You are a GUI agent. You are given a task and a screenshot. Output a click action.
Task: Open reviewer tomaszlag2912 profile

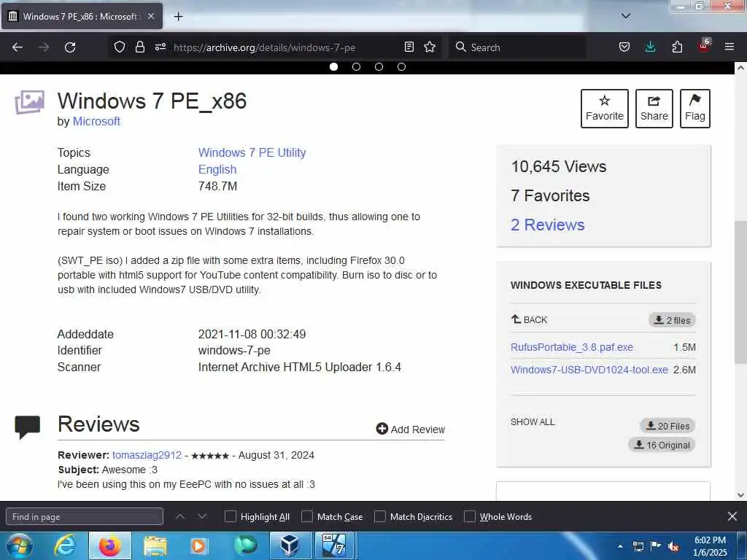point(147,455)
